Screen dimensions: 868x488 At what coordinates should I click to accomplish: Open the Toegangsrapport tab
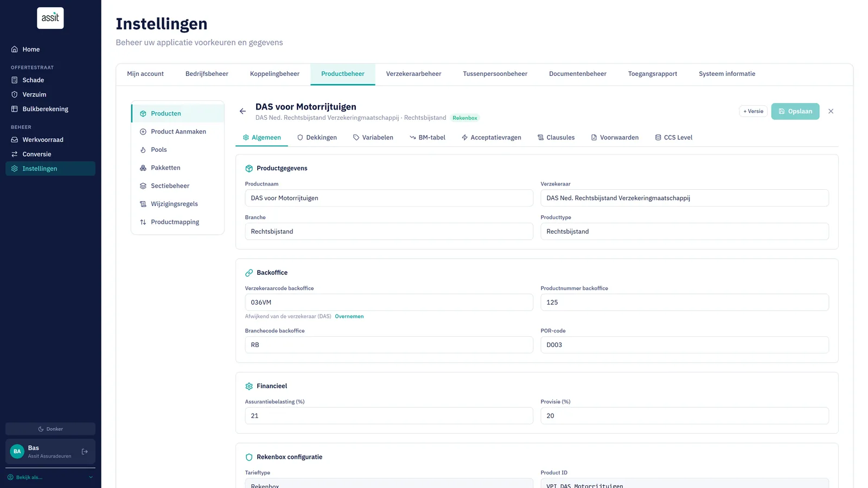653,74
